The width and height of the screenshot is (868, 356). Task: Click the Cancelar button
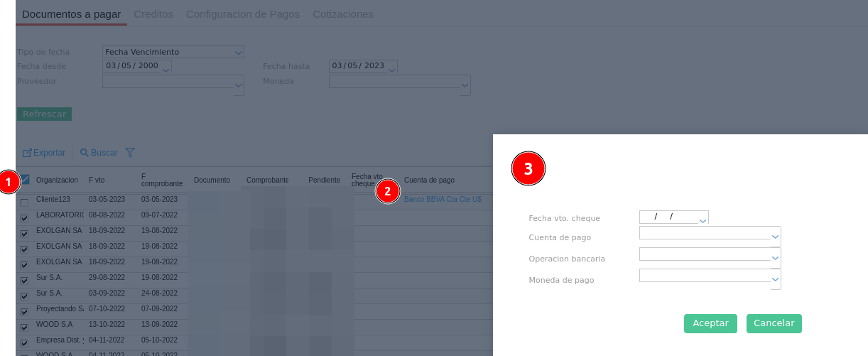tap(774, 323)
